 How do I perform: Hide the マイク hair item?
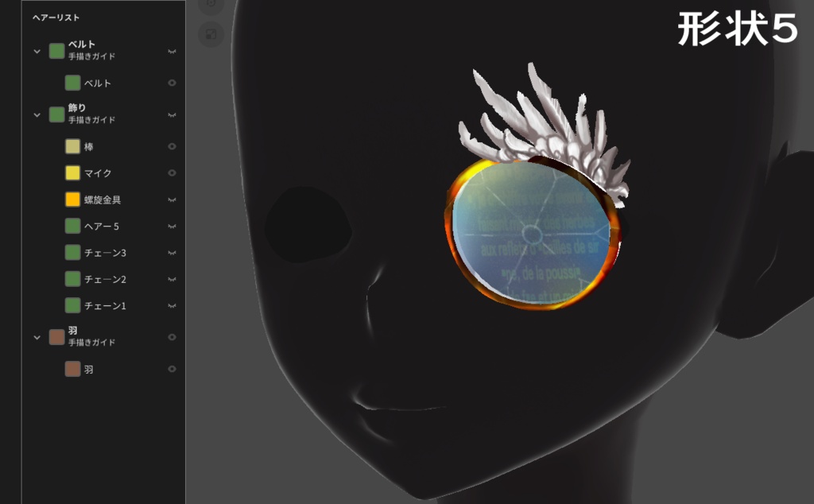coord(172,173)
